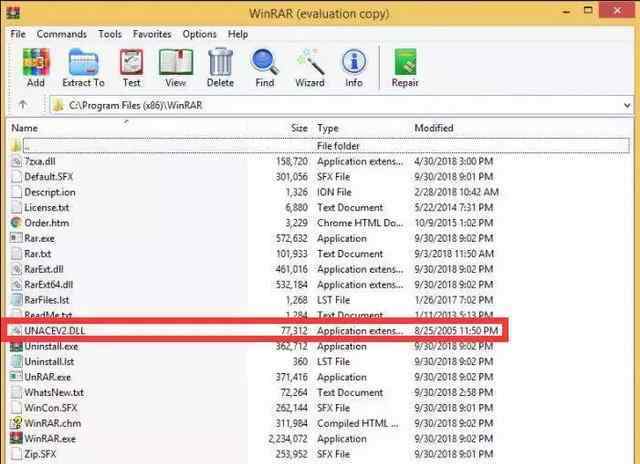Image resolution: width=640 pixels, height=464 pixels.
Task: Go up one folder level arrow
Action: [23, 105]
